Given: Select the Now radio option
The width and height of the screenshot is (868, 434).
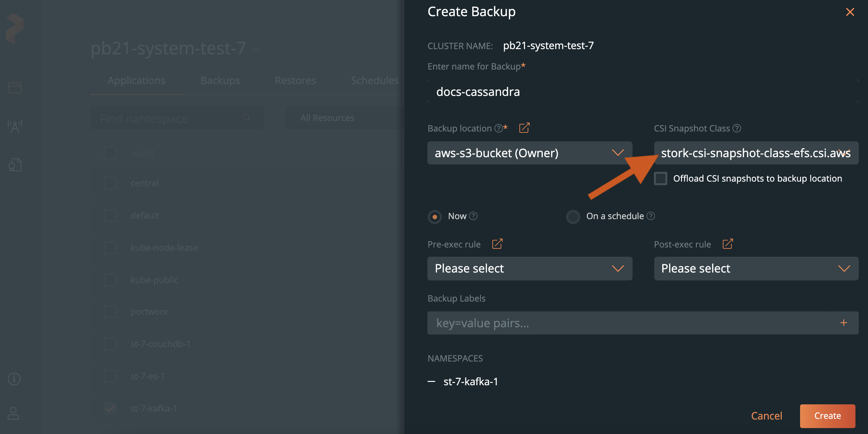Looking at the screenshot, I should (x=435, y=217).
